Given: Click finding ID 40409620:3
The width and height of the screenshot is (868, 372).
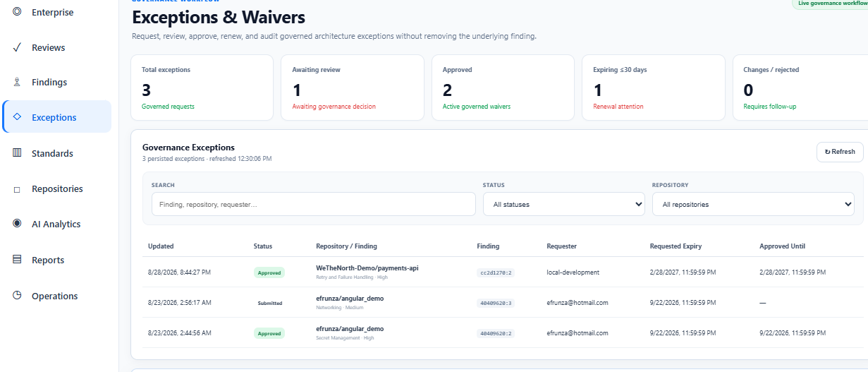Looking at the screenshot, I should (x=496, y=303).
